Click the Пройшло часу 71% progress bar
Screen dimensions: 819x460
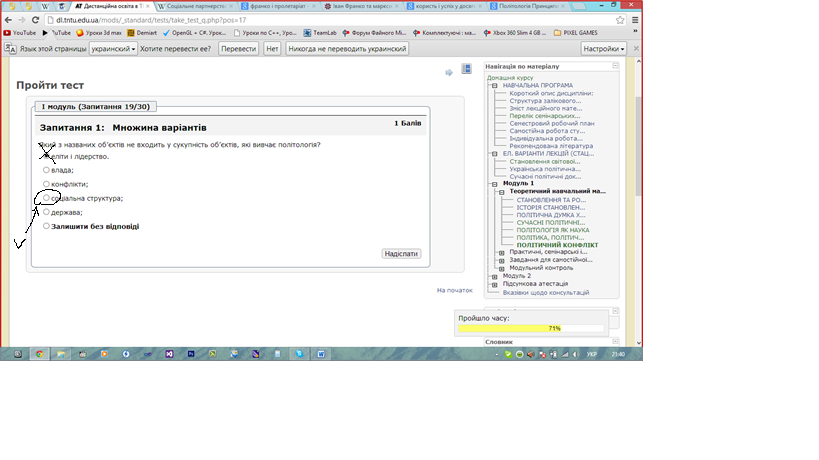(531, 328)
